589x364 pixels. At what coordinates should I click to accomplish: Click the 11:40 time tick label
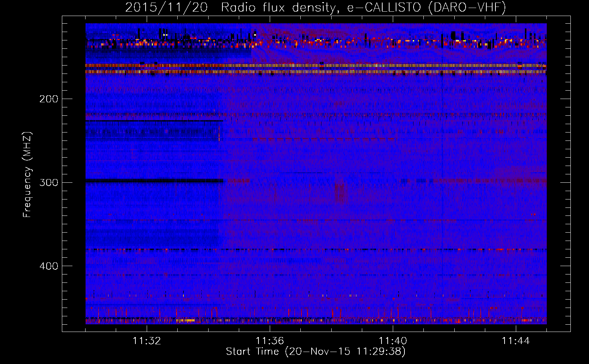(x=393, y=341)
